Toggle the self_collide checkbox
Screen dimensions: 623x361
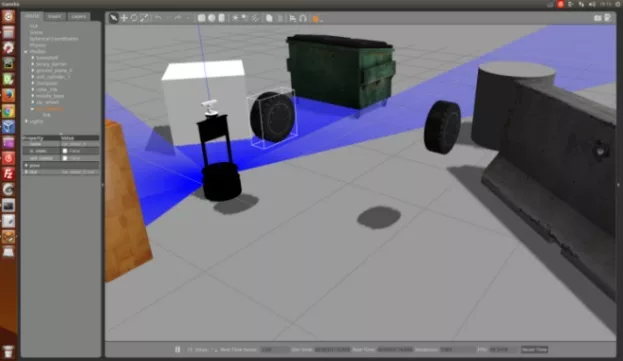[x=65, y=158]
